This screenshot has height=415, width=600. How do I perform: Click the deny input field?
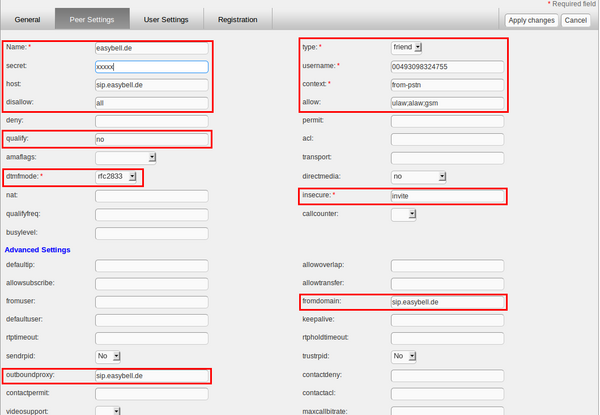pyautogui.click(x=152, y=121)
